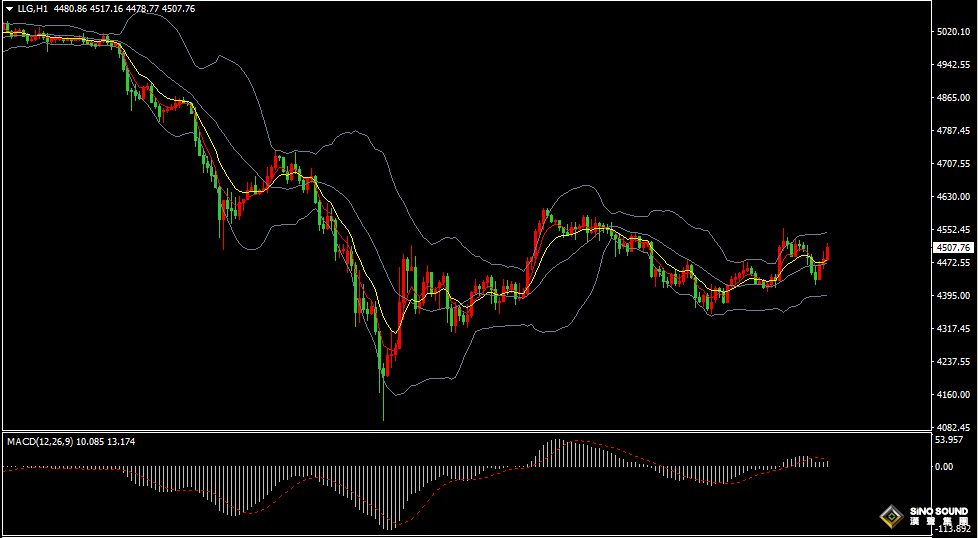Select the rightmost candlestick on the chart
978x538 pixels.
pyautogui.click(x=827, y=254)
